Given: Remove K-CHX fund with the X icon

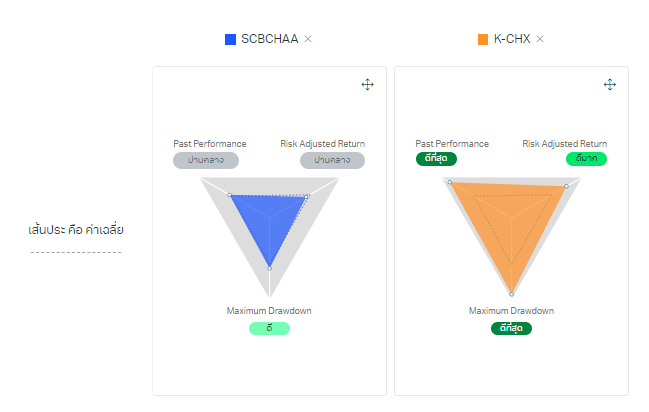Looking at the screenshot, I should (x=540, y=39).
